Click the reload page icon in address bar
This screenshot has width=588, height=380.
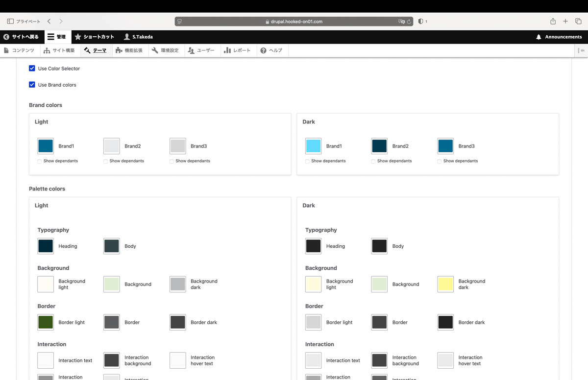point(409,22)
